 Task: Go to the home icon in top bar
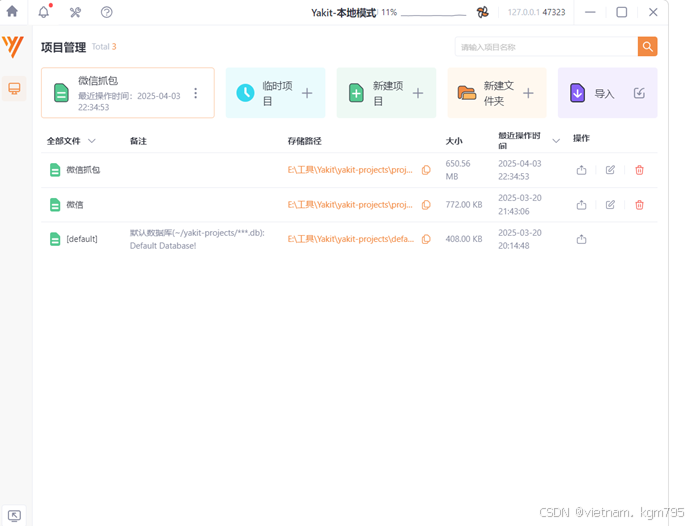(x=12, y=11)
